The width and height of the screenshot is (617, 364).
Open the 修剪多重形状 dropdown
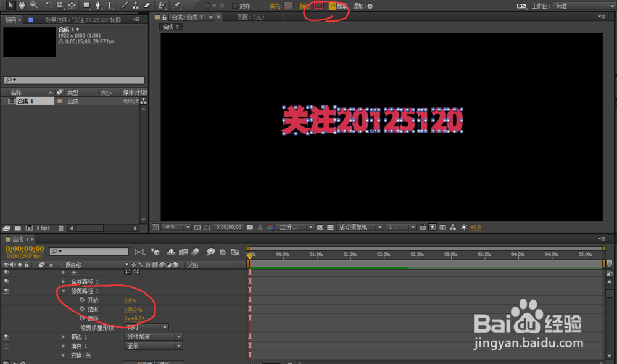pyautogui.click(x=146, y=328)
